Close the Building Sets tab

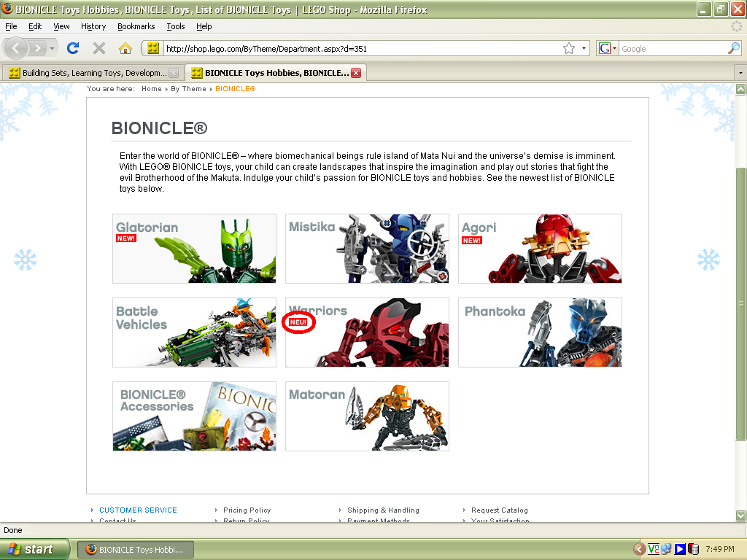tap(174, 73)
